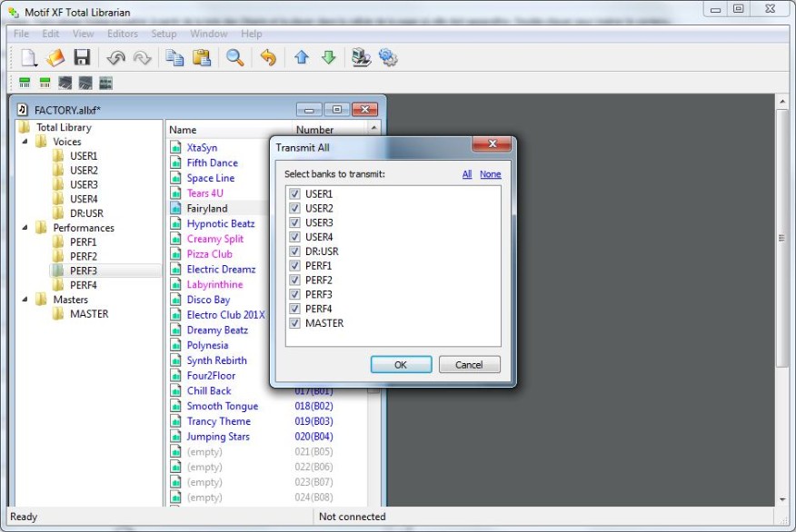This screenshot has width=796, height=532.
Task: Select the PERF4 bank in the tree
Action: [84, 285]
